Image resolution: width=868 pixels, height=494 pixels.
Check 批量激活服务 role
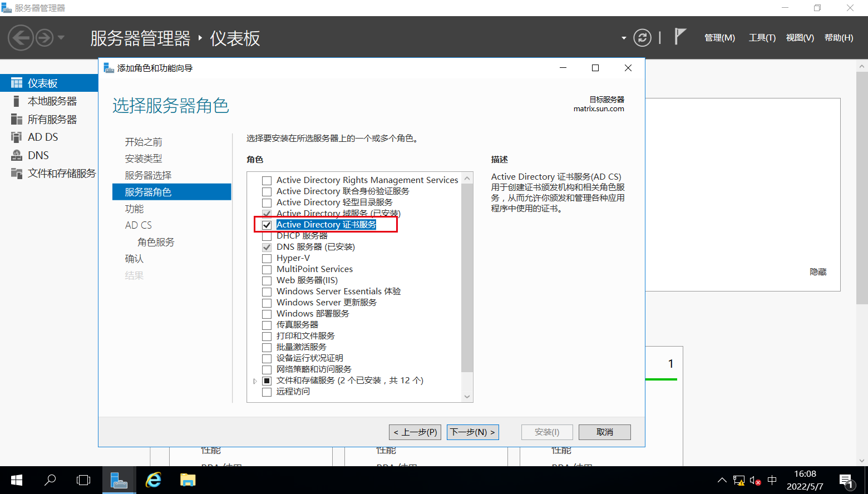(267, 347)
